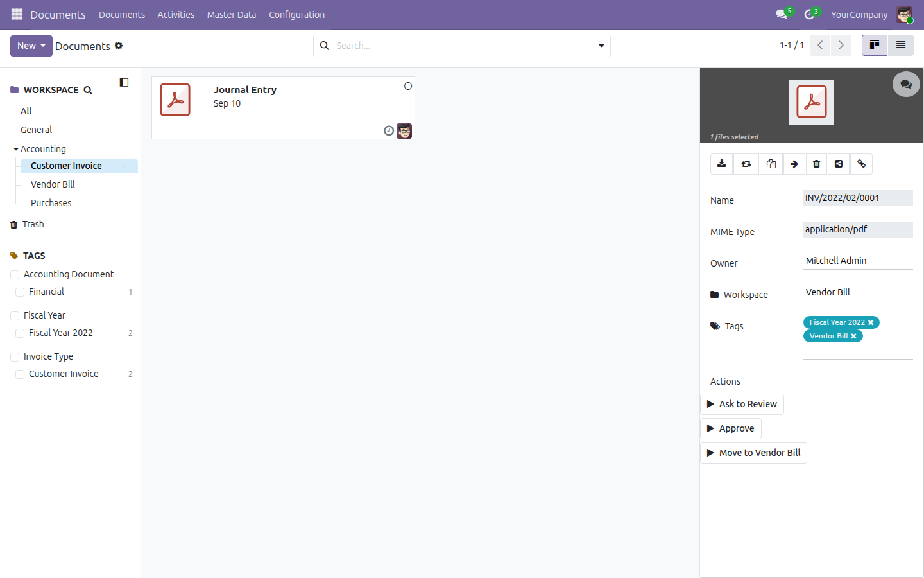Switch to list view
This screenshot has width=924, height=578.
901,45
